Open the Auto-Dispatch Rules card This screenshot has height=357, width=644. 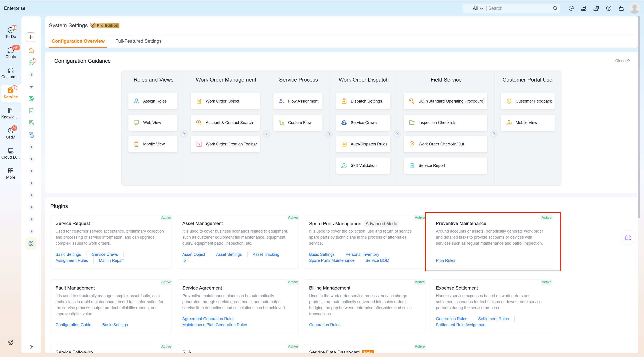(x=363, y=144)
